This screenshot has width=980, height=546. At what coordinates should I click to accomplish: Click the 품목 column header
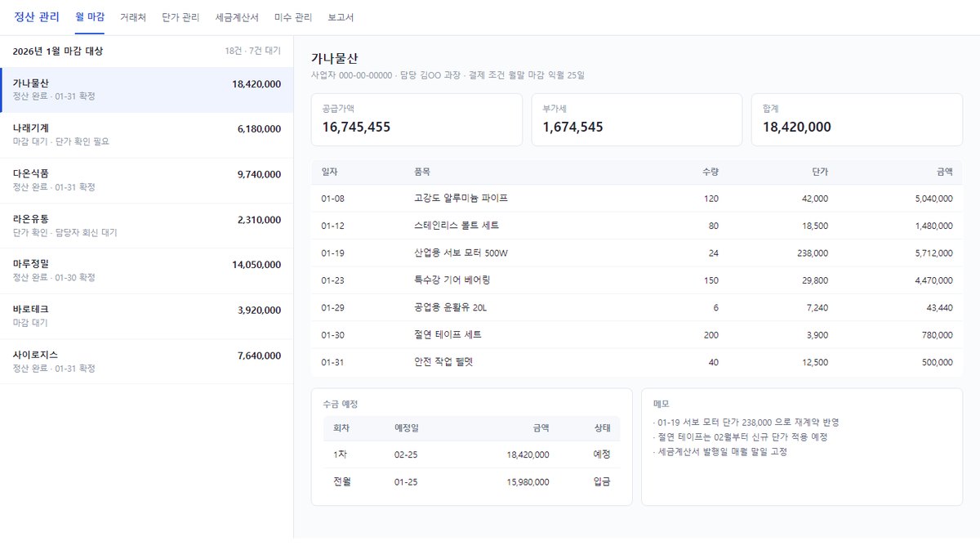[x=423, y=172]
